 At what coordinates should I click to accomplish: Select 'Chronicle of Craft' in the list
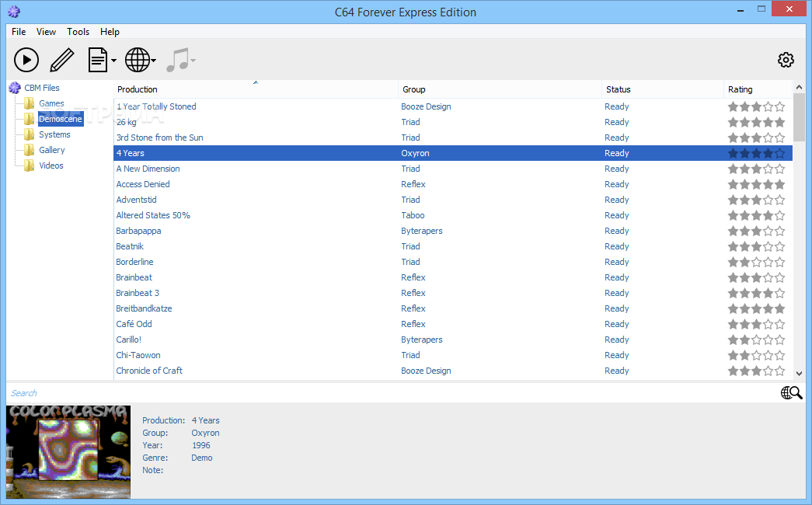click(149, 371)
